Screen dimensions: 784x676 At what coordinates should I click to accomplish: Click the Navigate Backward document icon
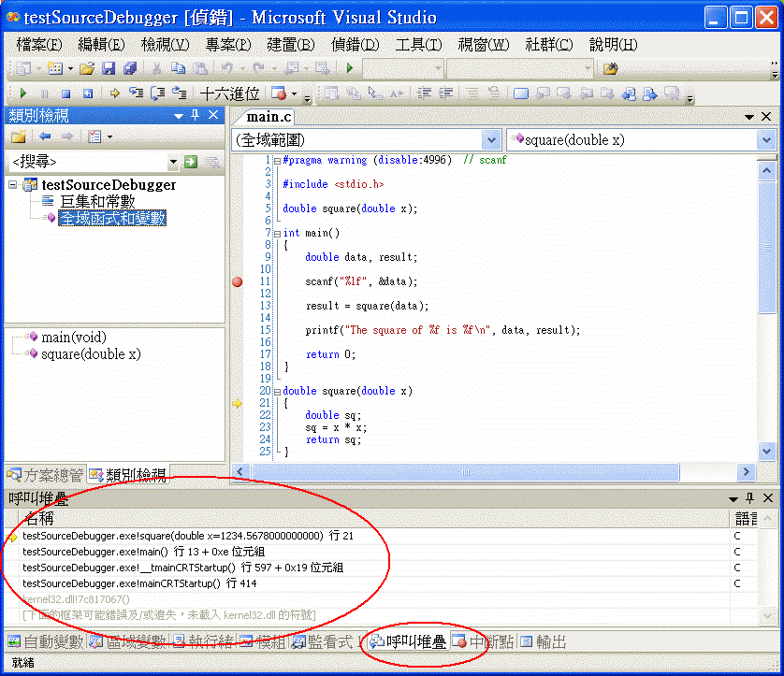[292, 68]
